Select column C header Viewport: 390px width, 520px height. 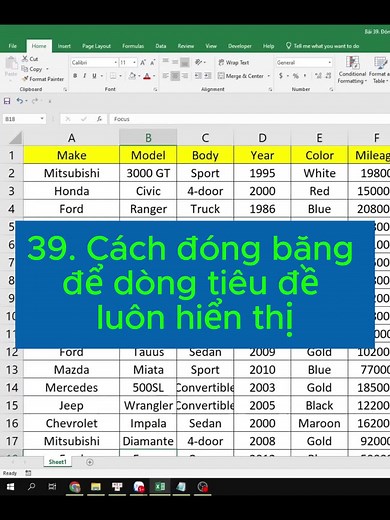205,138
